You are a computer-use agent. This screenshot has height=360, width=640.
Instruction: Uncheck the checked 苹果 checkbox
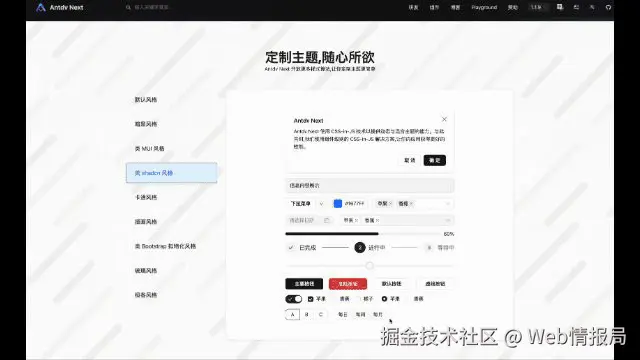click(311, 299)
